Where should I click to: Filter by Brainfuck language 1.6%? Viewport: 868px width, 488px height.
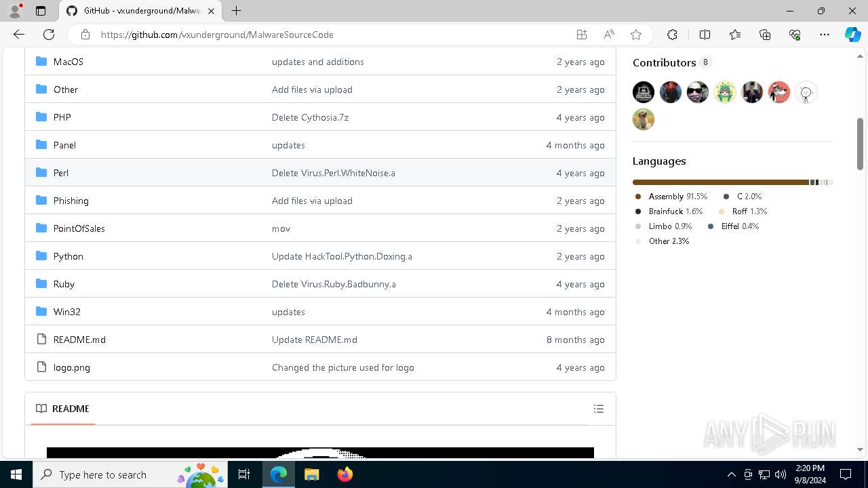click(669, 211)
